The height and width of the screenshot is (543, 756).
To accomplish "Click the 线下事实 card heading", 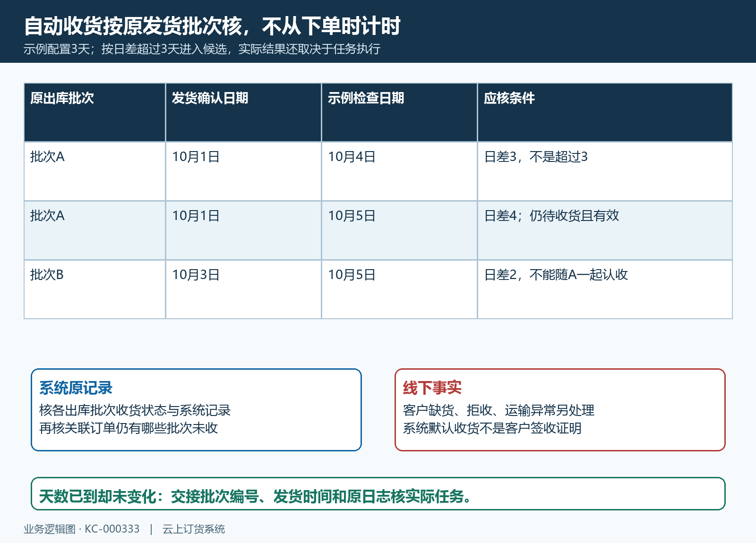I will pos(432,388).
